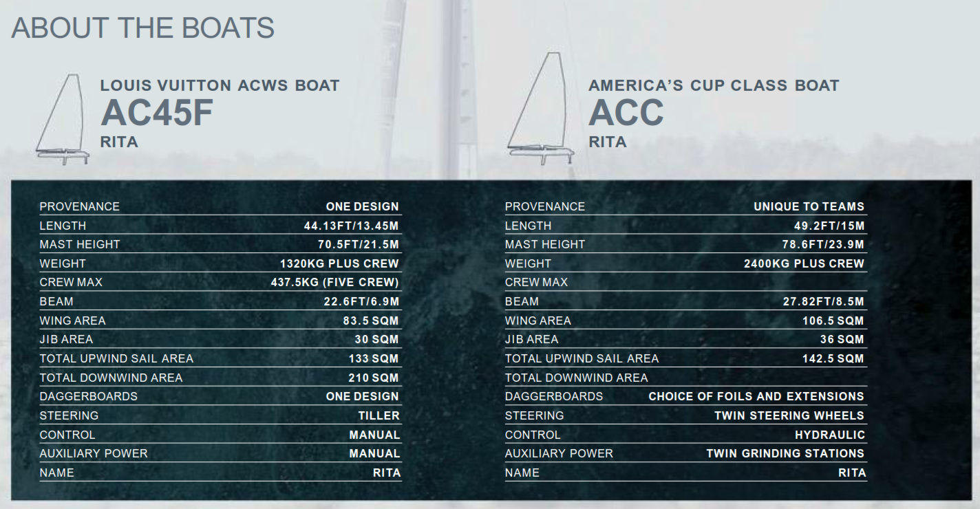Click ACC beam value 27.82FT/8.5M
The width and height of the screenshot is (980, 509).
click(x=818, y=301)
